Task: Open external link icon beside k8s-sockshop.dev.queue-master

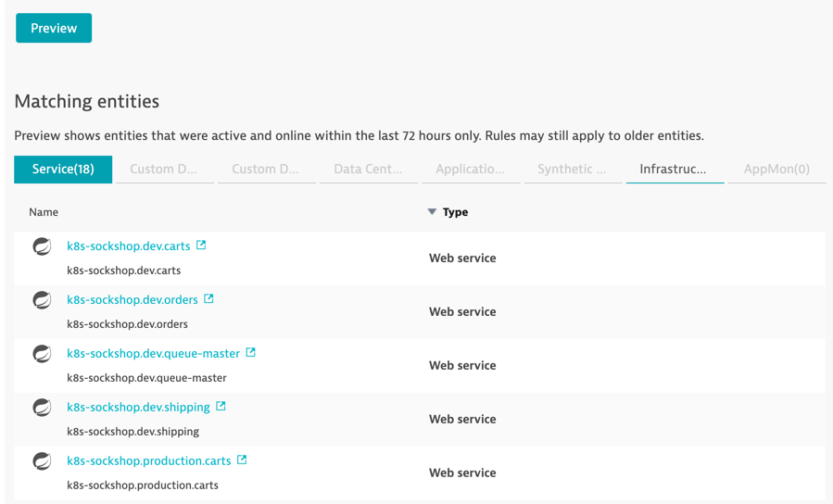Action: click(251, 353)
